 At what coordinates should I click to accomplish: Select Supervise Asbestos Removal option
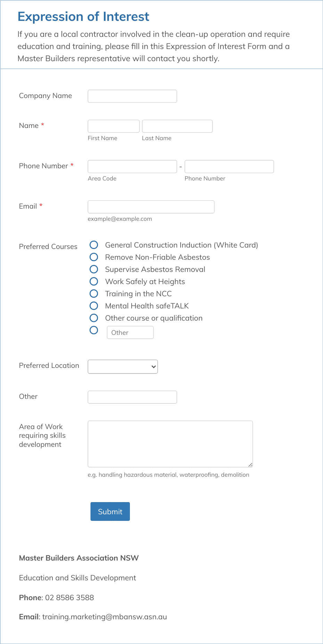[94, 269]
